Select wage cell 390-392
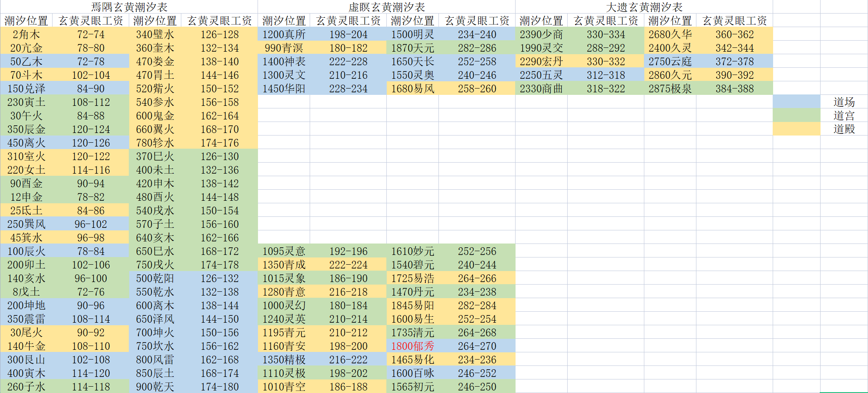The width and height of the screenshot is (868, 393). coord(735,75)
